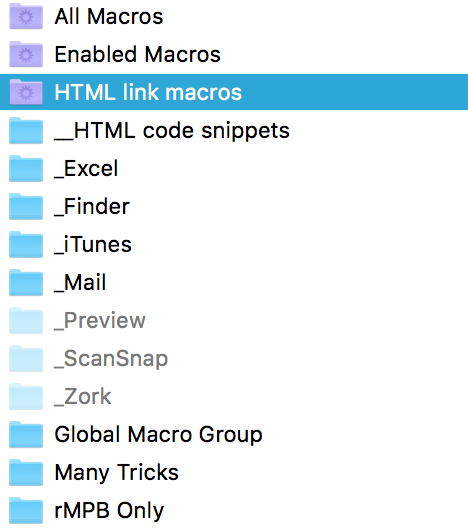Click the _Mail group folder icon

coord(26,282)
